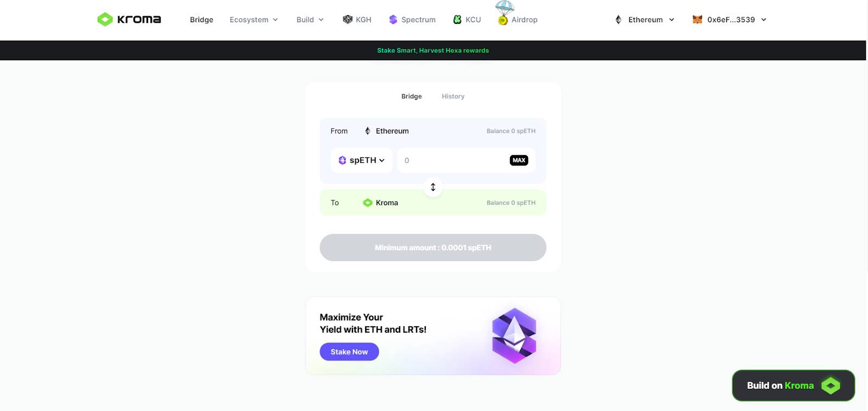868x411 pixels.
Task: Click the Kroma logo in header
Action: (x=129, y=20)
